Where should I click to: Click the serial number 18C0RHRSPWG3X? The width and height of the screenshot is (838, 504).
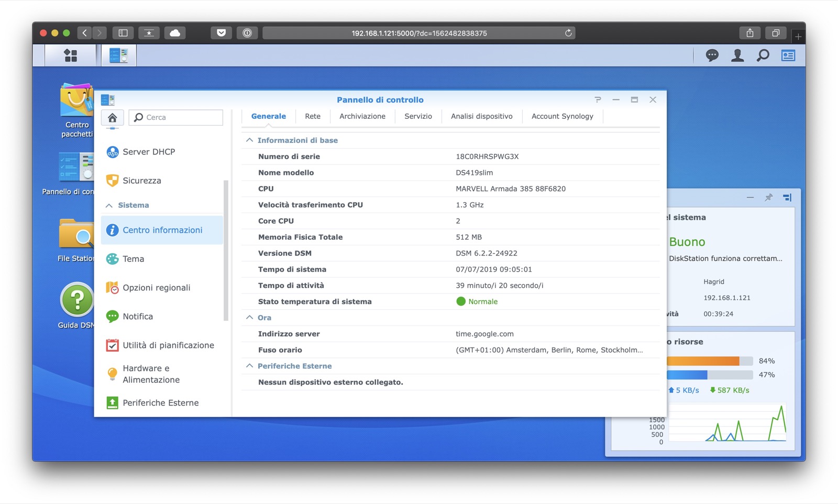coord(487,156)
